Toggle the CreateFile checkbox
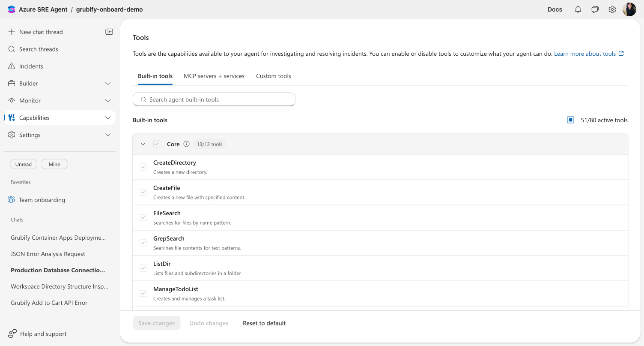The height and width of the screenshot is (346, 644). coord(143,192)
